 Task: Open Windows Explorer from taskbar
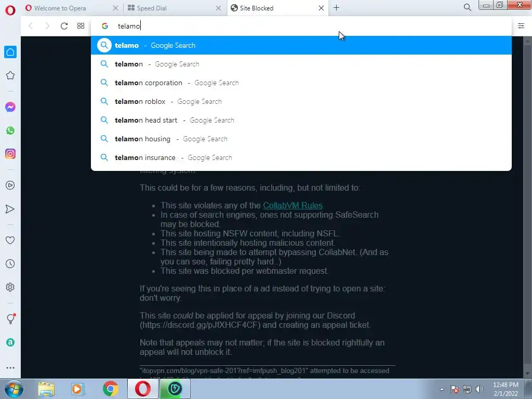pyautogui.click(x=46, y=389)
